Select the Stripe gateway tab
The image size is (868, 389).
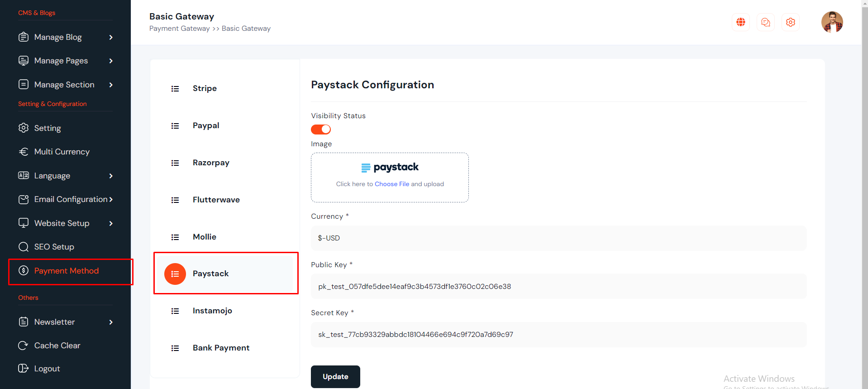[x=205, y=89]
